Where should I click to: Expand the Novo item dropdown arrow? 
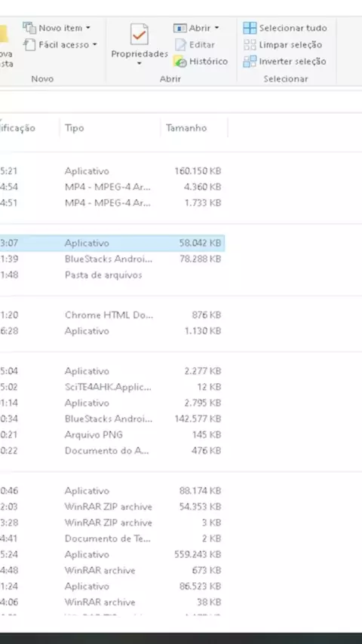(x=88, y=29)
